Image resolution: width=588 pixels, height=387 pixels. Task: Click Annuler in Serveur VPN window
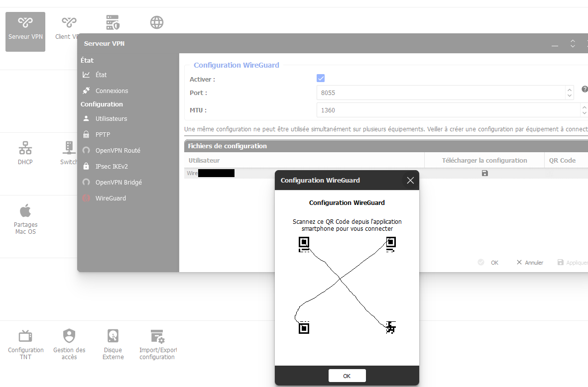pos(530,263)
